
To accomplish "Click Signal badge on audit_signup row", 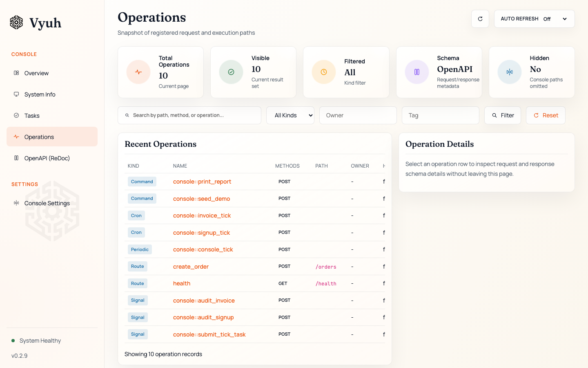I will (x=138, y=317).
